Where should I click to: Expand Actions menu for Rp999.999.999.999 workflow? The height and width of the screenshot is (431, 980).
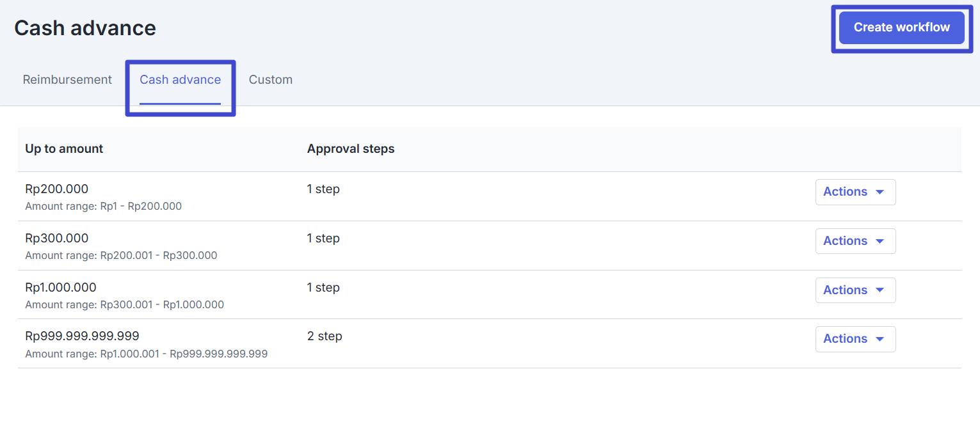[x=855, y=339]
